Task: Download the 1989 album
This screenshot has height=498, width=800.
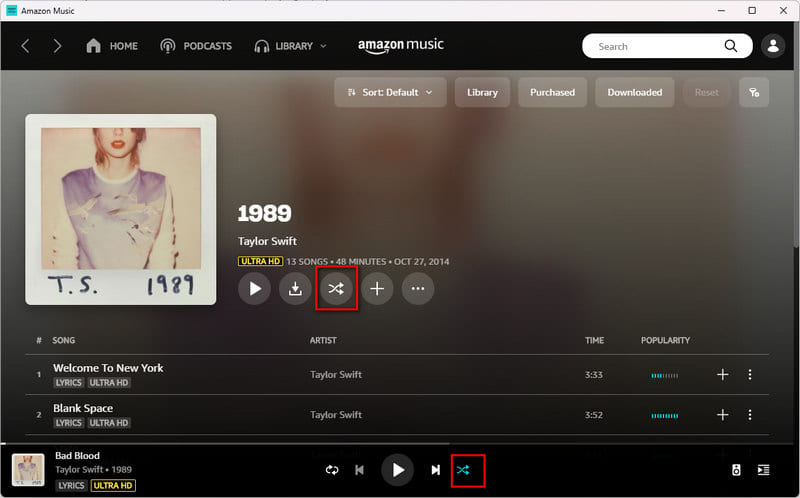Action: (x=295, y=289)
